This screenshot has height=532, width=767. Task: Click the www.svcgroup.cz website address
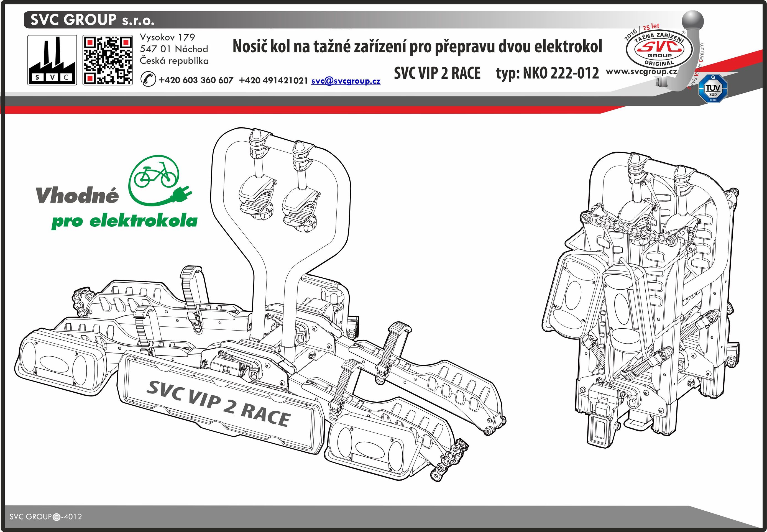coord(641,71)
